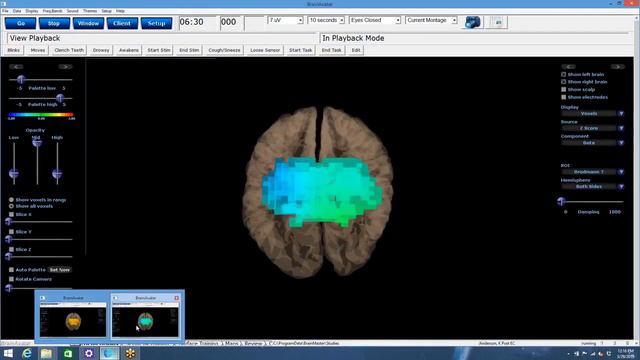Select Show voxels in range radio button
This screenshot has width=640, height=360.
click(11, 200)
